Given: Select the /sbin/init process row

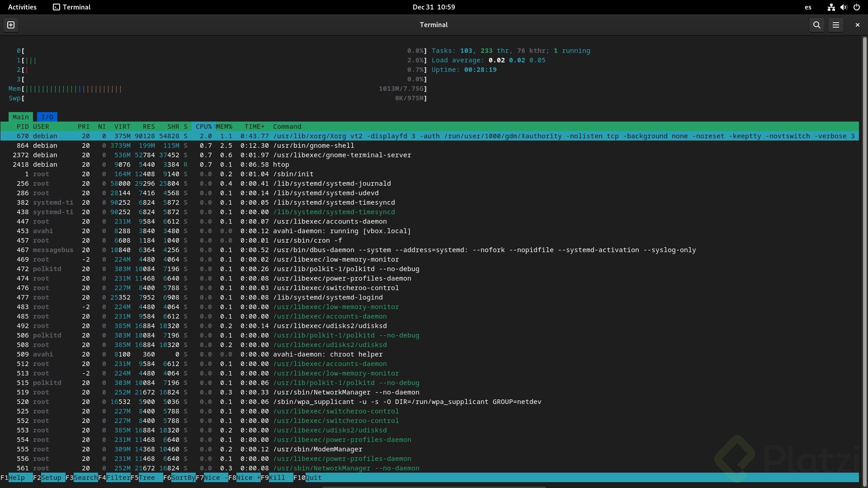Looking at the screenshot, I should (429, 174).
